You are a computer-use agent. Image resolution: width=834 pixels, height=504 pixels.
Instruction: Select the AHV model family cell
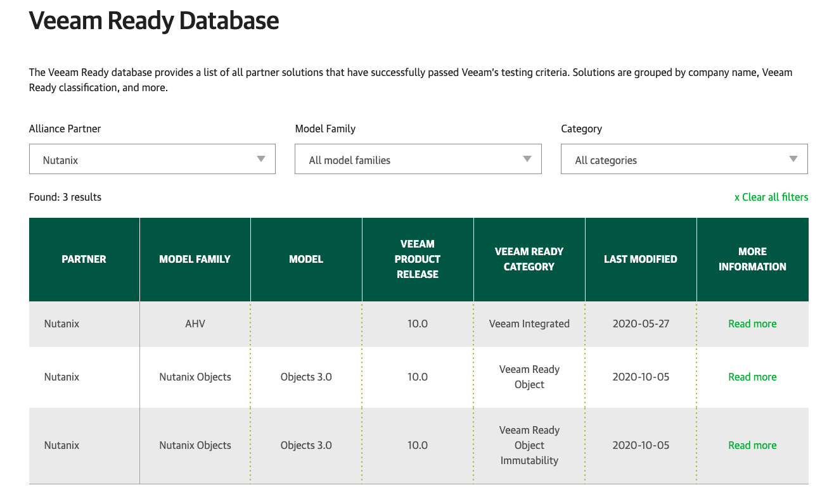[x=195, y=324]
